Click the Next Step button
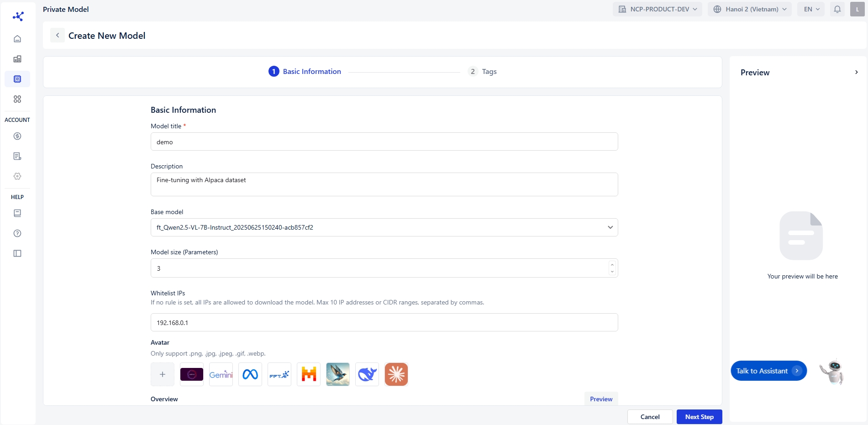Viewport: 868px width, 425px height. pos(699,417)
